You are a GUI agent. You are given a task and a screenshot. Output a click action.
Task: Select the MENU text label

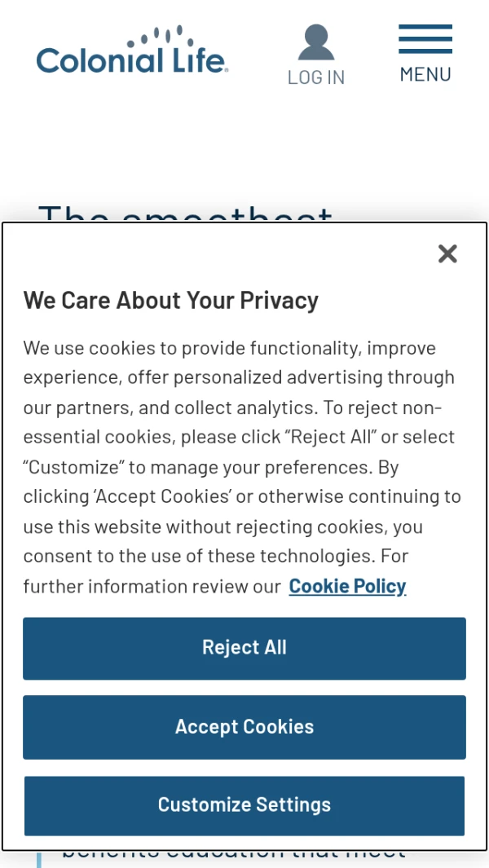tap(425, 74)
